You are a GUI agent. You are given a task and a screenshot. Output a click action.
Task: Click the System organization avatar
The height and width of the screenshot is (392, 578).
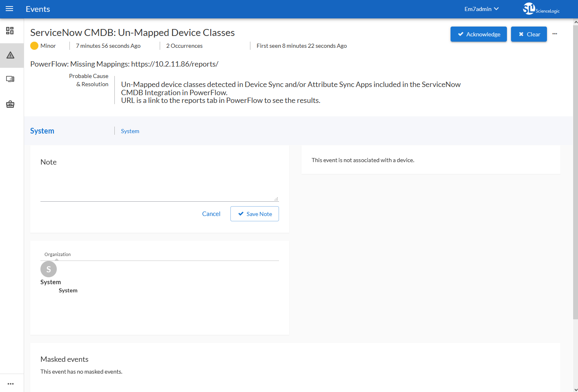click(49, 269)
